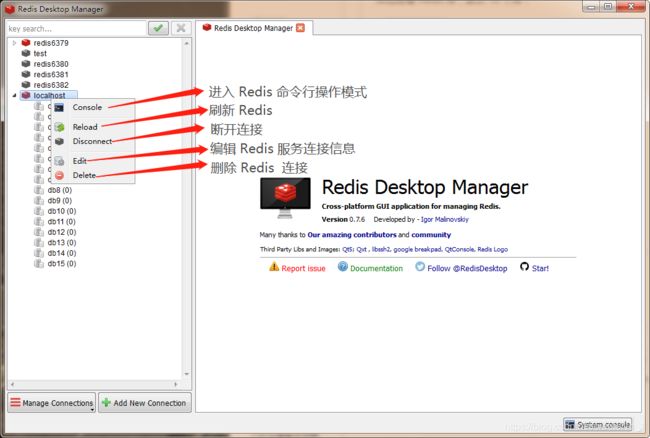Image resolution: width=650 pixels, height=438 pixels.
Task: Click the db13 database icon
Action: coord(39,242)
